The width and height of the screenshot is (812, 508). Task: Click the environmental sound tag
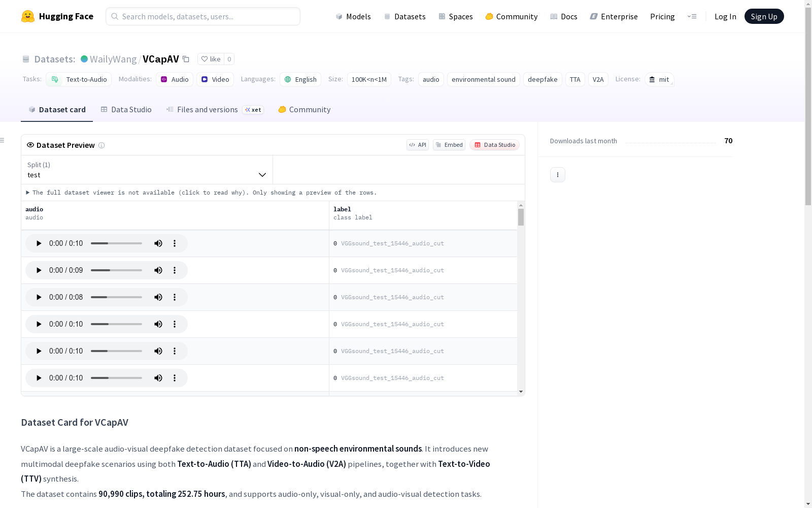tap(484, 79)
